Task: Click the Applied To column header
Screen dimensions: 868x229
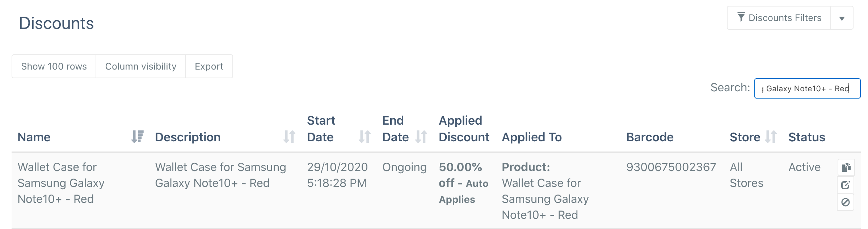Action: (x=532, y=137)
